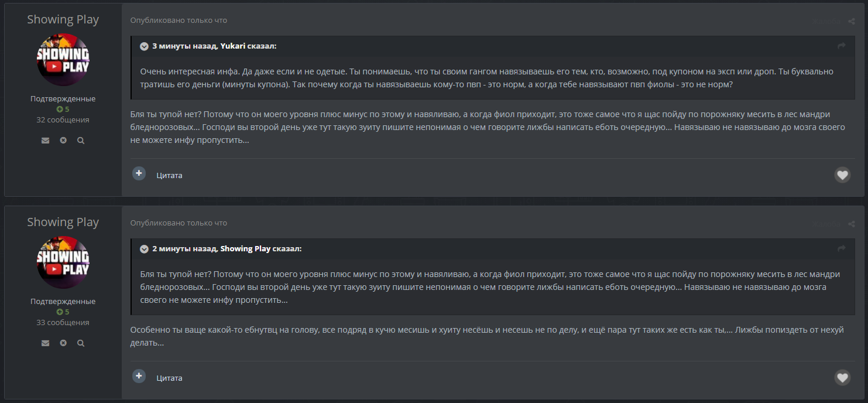Click envelope message icon in second post

45,343
